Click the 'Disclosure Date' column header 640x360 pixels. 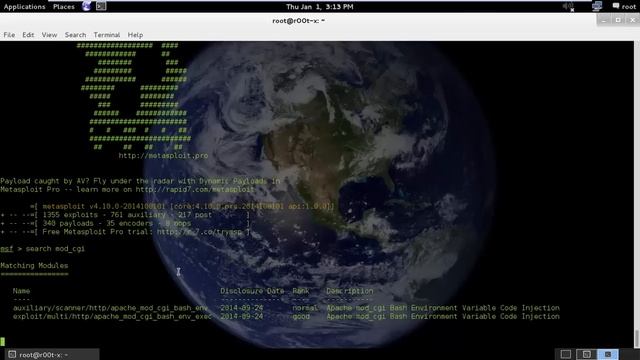click(252, 291)
